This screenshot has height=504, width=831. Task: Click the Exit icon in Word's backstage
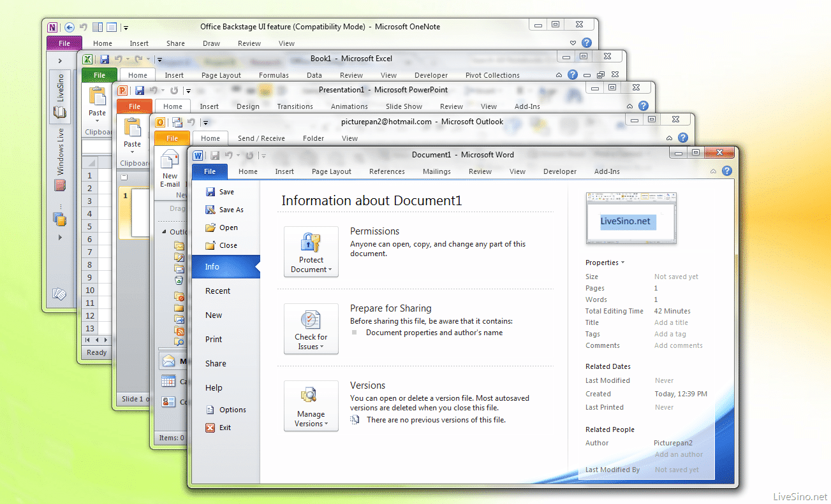pyautogui.click(x=210, y=428)
